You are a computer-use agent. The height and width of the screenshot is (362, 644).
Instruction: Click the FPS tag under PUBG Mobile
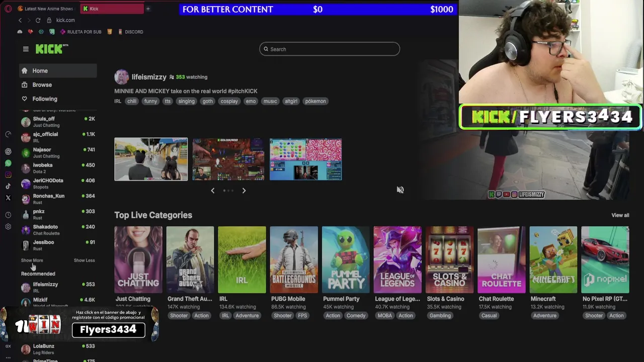point(302,316)
